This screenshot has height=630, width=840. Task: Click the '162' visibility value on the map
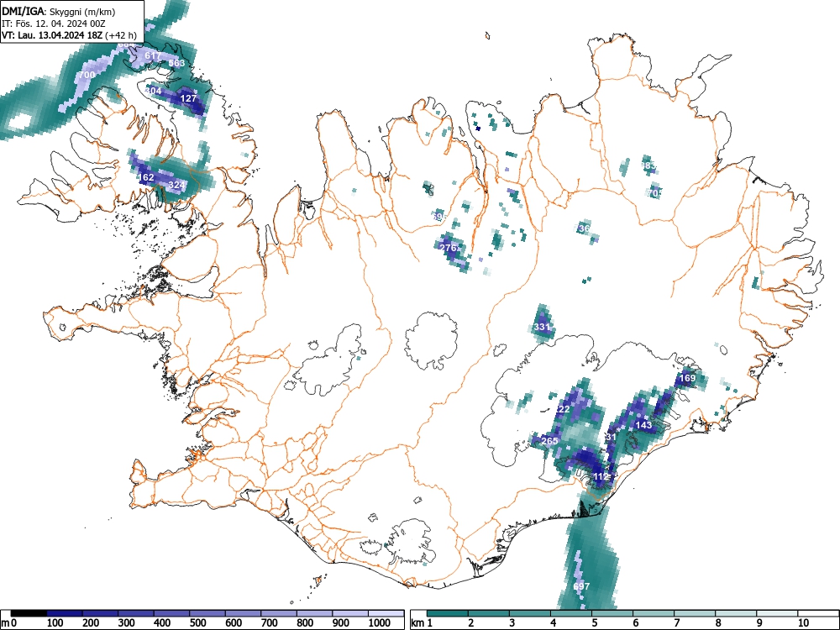145,177
